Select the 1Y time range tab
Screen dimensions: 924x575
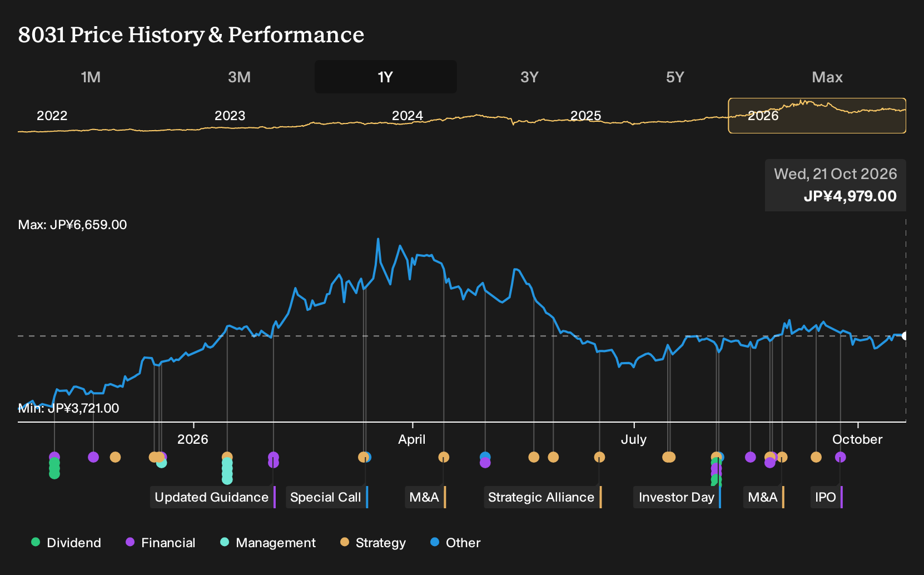[x=386, y=77]
